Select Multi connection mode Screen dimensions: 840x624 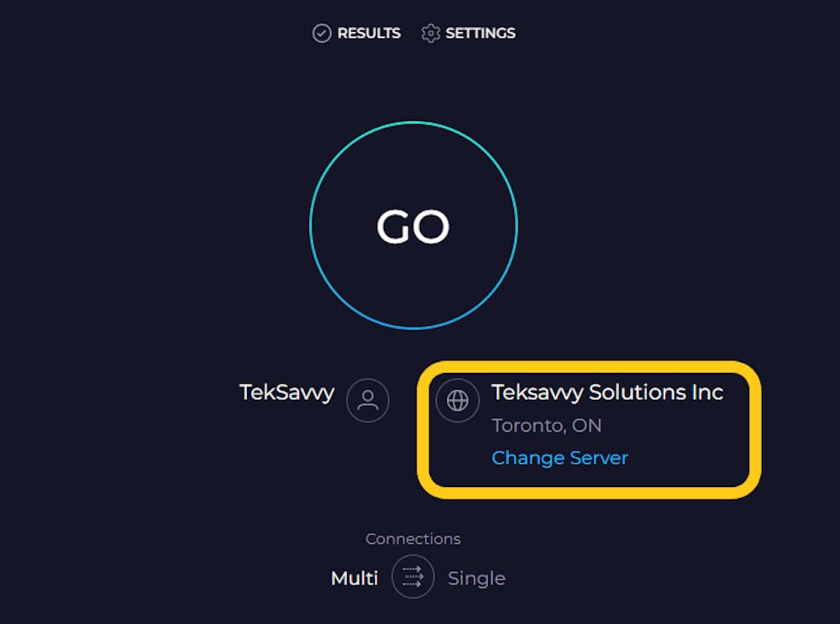[354, 578]
